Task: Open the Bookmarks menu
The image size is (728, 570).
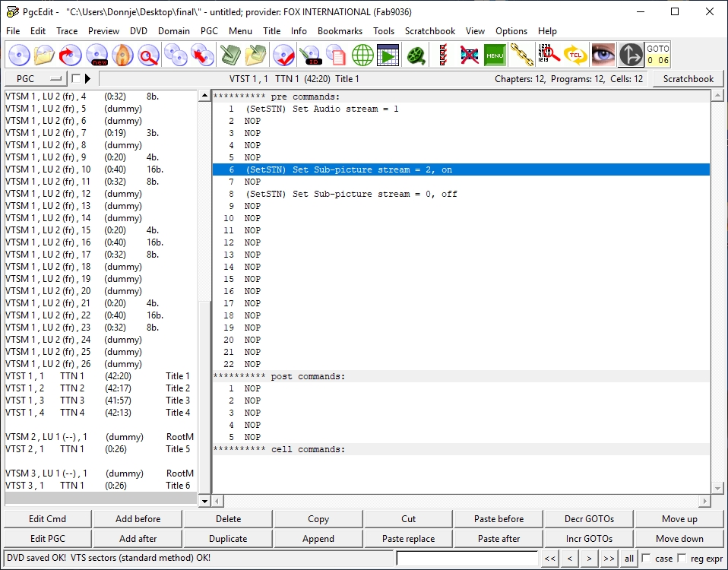Action: (x=340, y=31)
